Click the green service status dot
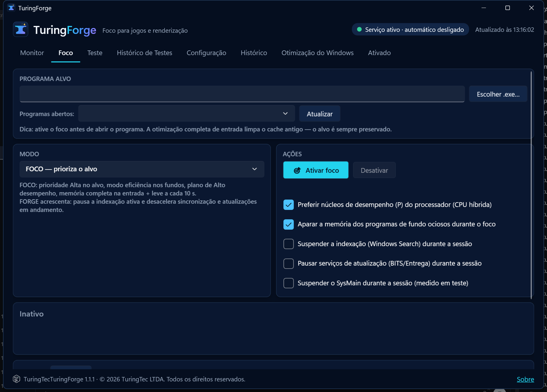The height and width of the screenshot is (392, 547). tap(359, 29)
